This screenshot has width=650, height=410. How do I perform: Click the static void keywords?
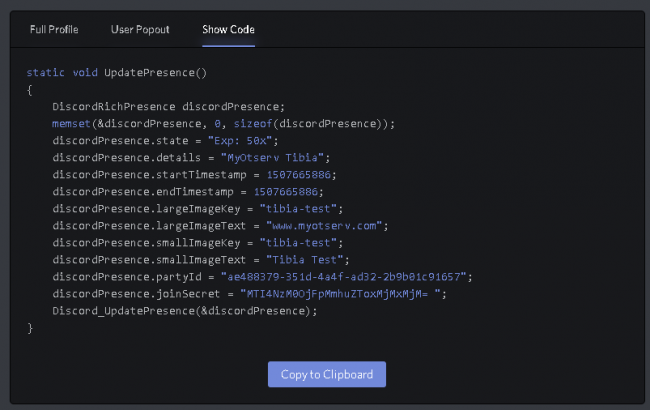(62, 73)
